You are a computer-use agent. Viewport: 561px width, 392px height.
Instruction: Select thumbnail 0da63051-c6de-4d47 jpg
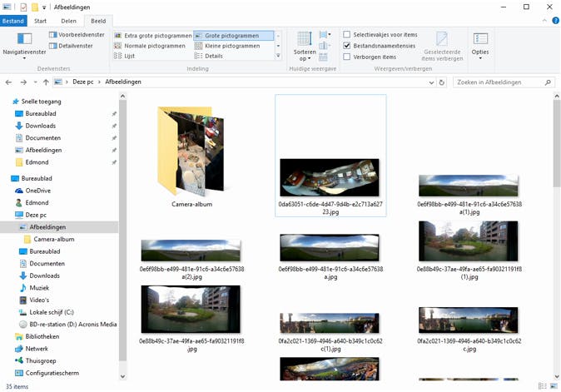coord(330,178)
